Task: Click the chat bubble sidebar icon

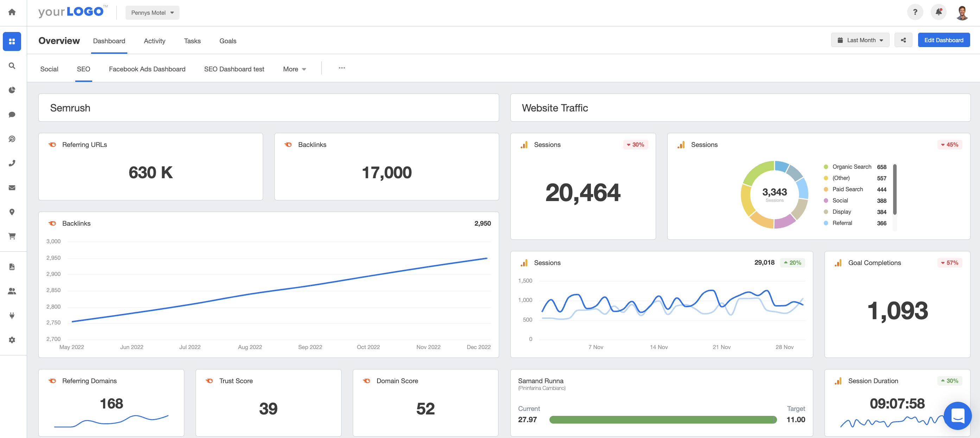Action: coord(12,115)
